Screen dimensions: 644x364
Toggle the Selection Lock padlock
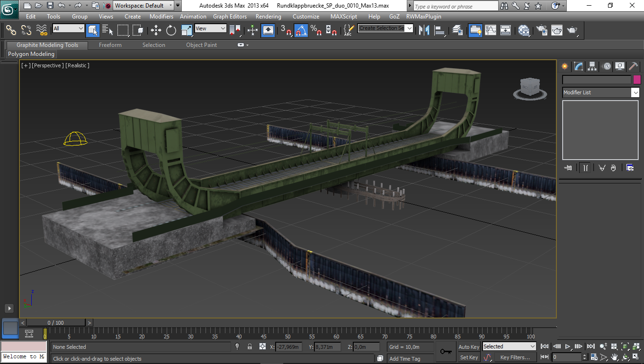click(250, 347)
